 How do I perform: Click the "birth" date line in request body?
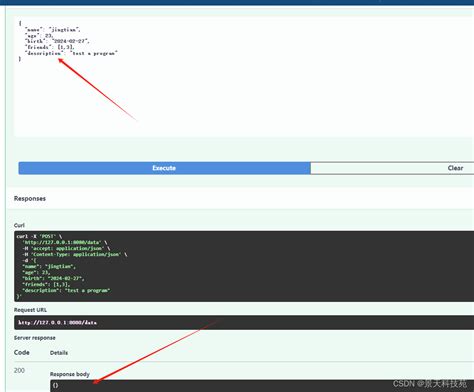pos(57,41)
